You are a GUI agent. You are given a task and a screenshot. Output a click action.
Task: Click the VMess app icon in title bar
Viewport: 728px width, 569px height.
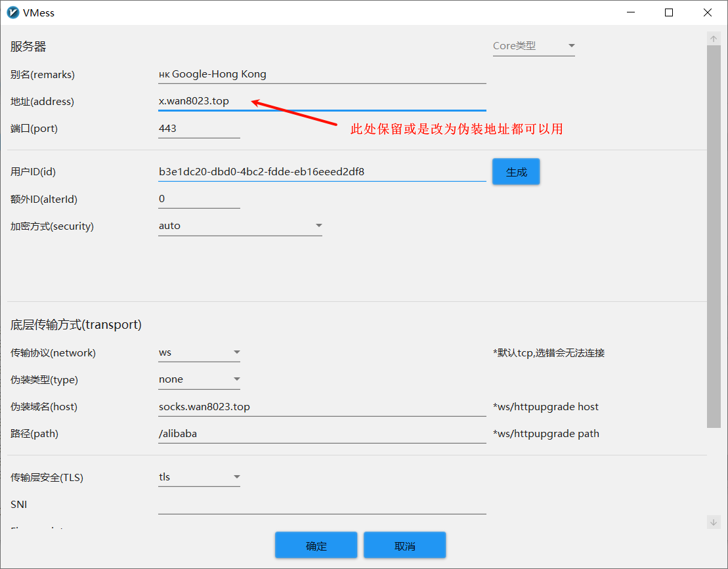tap(13, 12)
